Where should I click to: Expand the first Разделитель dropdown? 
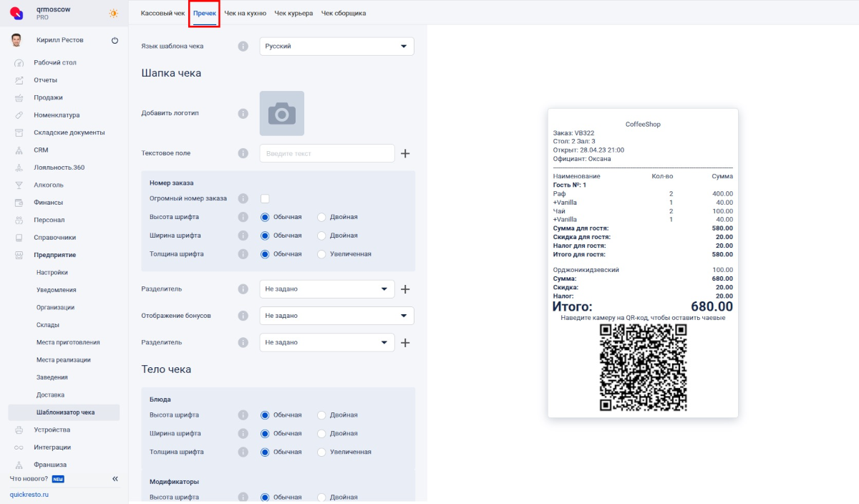click(x=327, y=289)
